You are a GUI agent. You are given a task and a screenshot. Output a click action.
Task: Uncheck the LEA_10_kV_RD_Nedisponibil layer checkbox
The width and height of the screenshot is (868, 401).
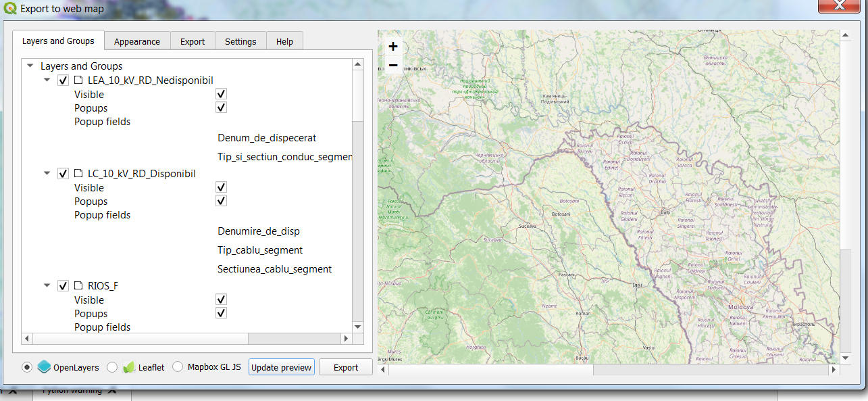click(63, 80)
